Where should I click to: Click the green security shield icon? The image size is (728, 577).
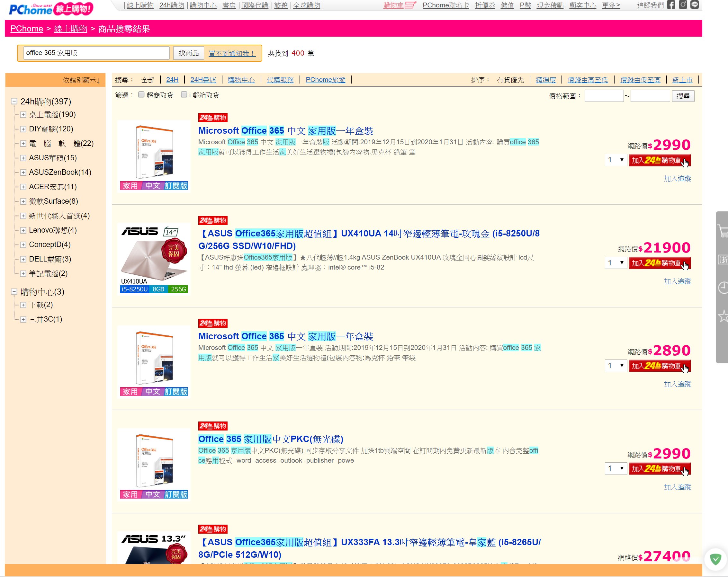coord(715,559)
